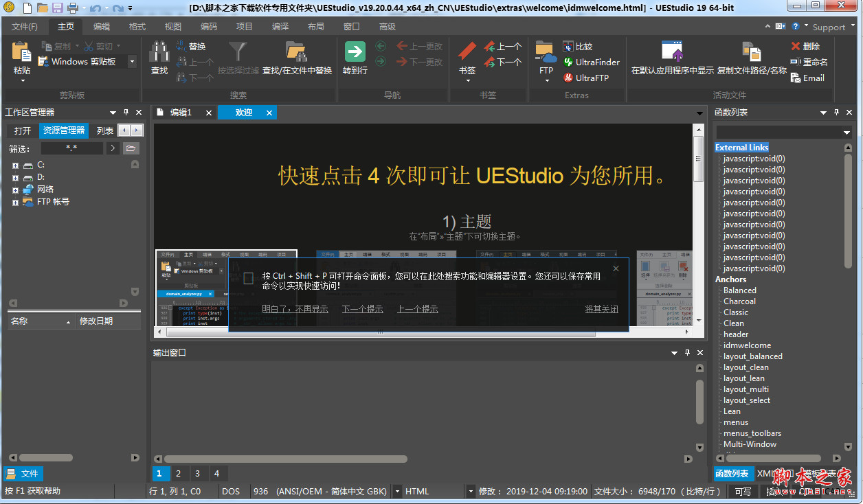Toggle auto-hide pin on 工作区管理器 panel

[x=124, y=112]
